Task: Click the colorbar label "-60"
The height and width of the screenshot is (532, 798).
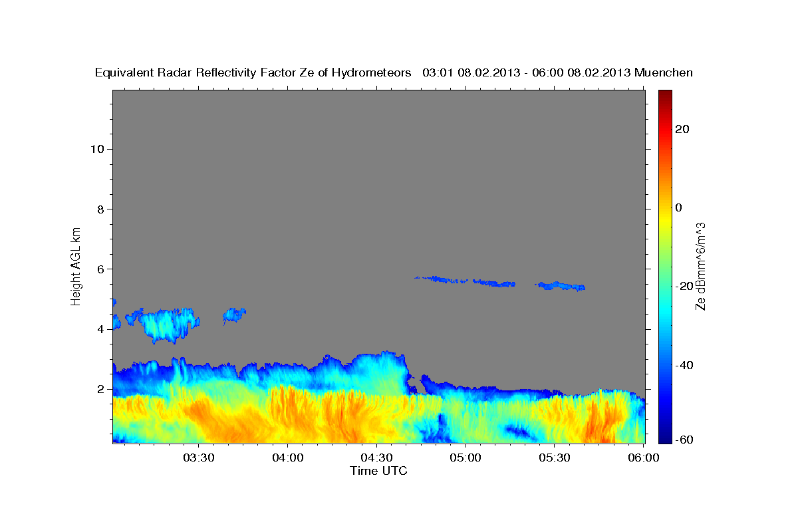Action: (x=685, y=438)
